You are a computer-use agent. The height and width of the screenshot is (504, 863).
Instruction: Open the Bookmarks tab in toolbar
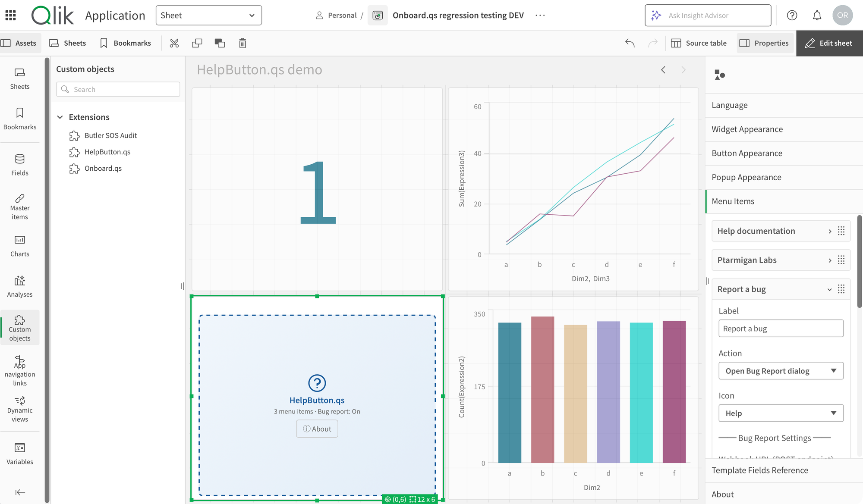126,43
